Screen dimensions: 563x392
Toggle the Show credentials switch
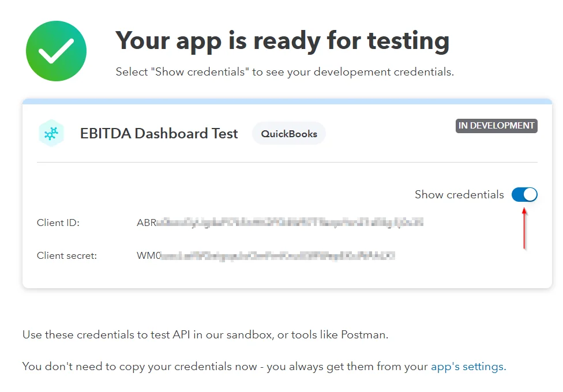click(524, 195)
